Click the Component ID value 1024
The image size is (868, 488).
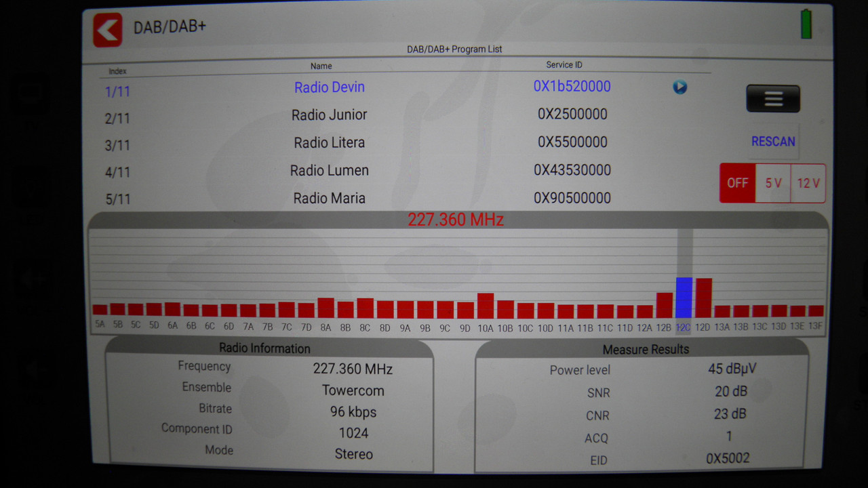click(353, 433)
